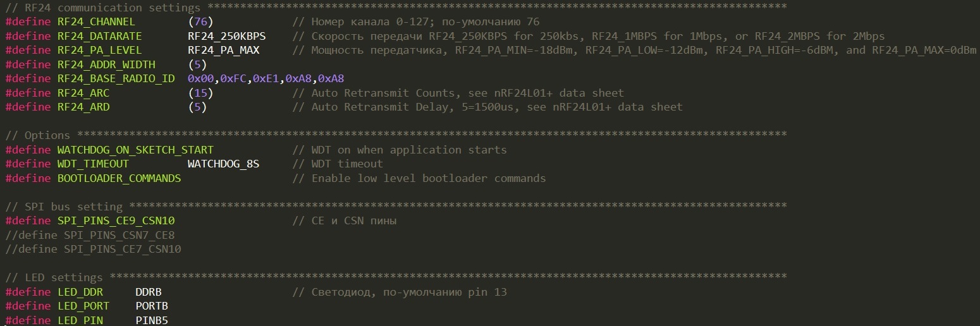This screenshot has height=326, width=980.
Task: Click the RF24_PA_MAX power level value
Action: (223, 50)
